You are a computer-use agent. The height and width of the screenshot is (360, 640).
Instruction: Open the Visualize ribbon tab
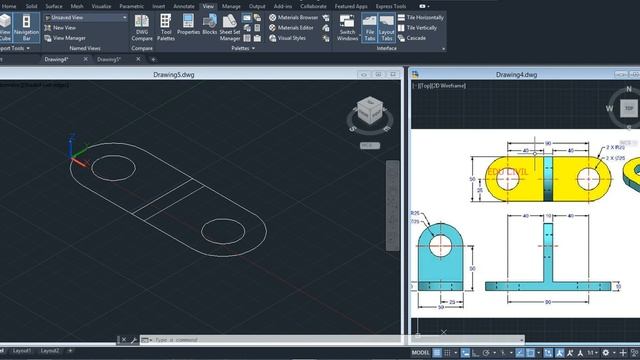[101, 6]
